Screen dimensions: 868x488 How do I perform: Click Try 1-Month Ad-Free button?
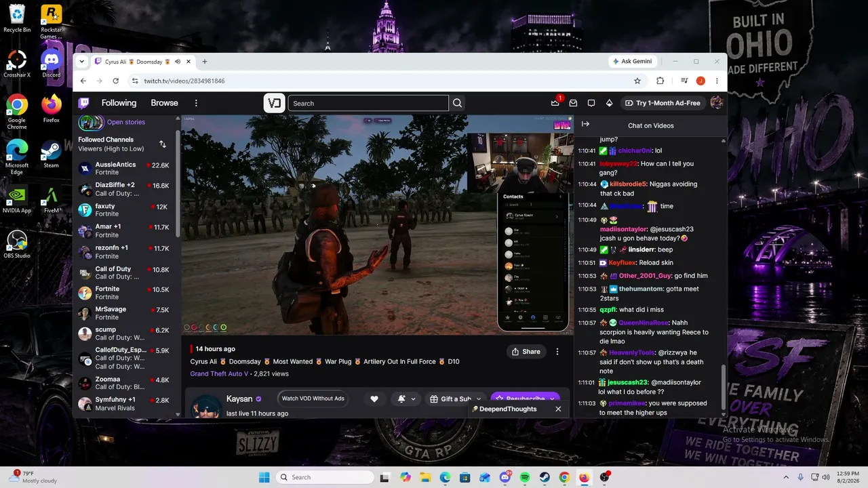[x=663, y=103]
